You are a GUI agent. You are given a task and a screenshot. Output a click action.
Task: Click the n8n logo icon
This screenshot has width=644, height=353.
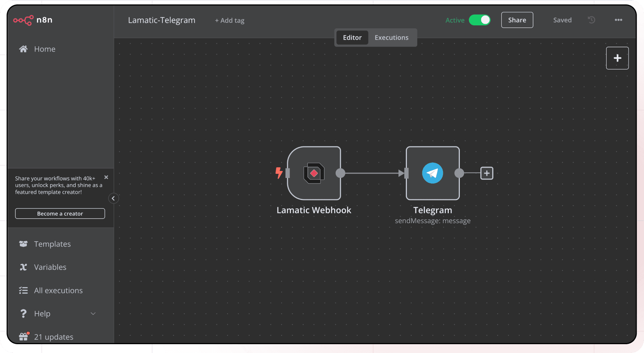pyautogui.click(x=24, y=20)
